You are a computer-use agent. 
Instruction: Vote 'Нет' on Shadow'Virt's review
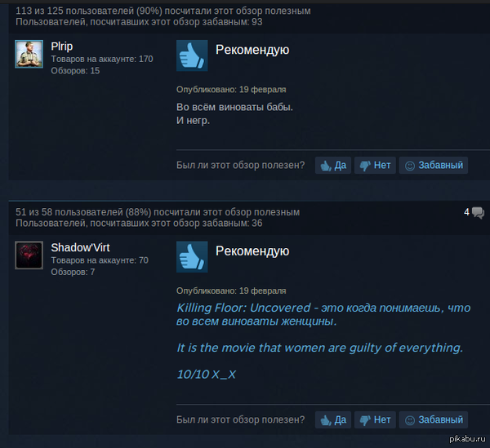click(x=375, y=419)
